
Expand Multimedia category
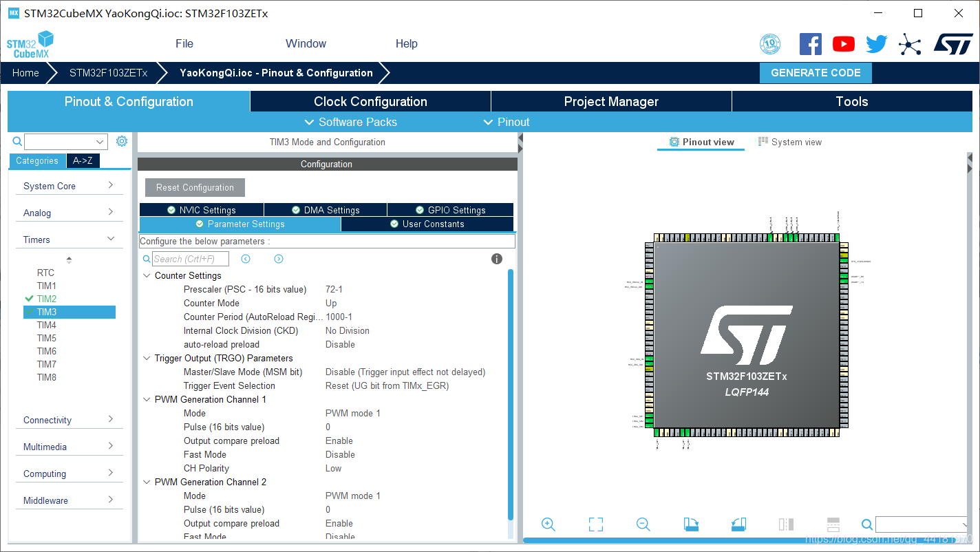tap(69, 447)
